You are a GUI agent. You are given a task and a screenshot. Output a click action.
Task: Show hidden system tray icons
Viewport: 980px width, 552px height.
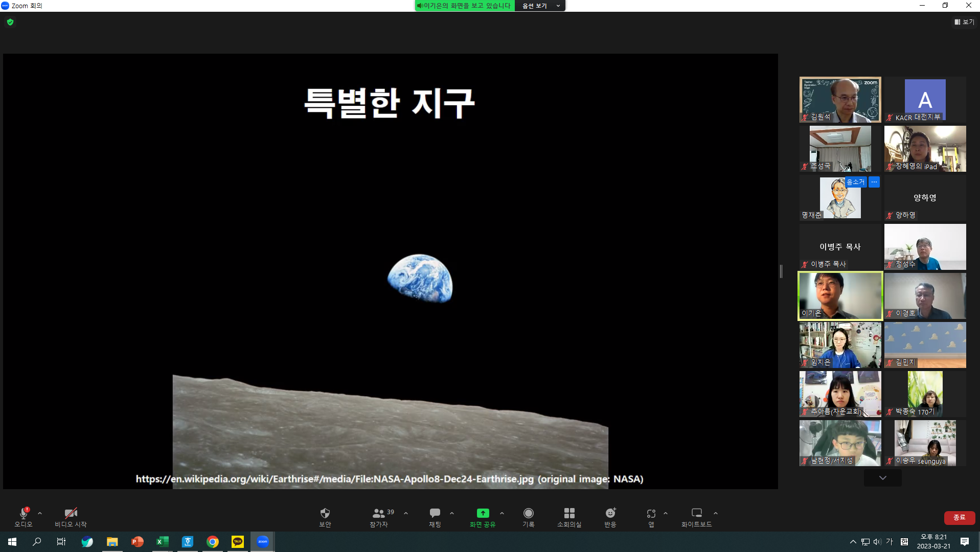(x=853, y=542)
